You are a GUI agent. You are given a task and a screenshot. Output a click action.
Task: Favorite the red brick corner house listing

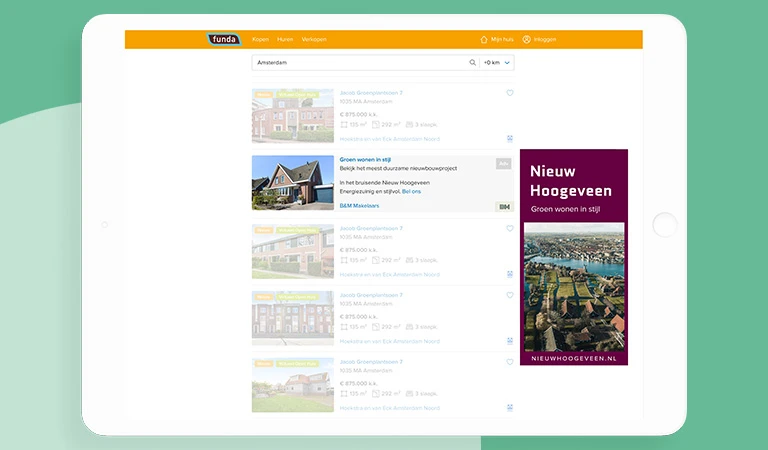click(510, 93)
